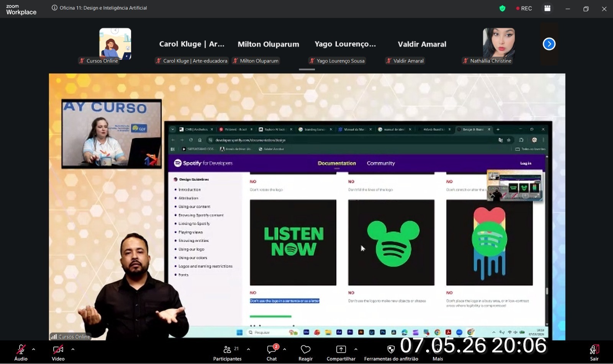Expand audio options arrow beside Áudio
Viewport: 613px width, 364px height.
coord(33,349)
